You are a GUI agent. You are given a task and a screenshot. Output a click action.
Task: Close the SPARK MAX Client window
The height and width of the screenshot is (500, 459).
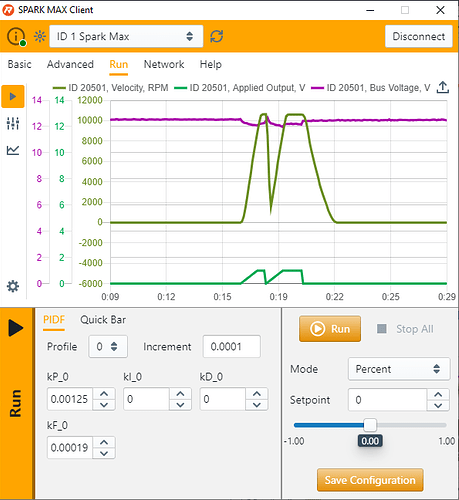click(440, 10)
